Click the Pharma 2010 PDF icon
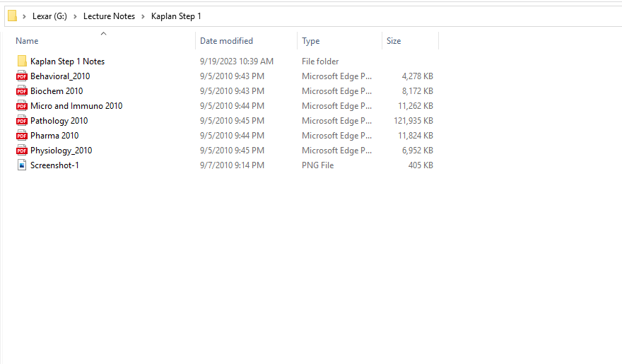This screenshot has height=364, width=622. coord(22,136)
